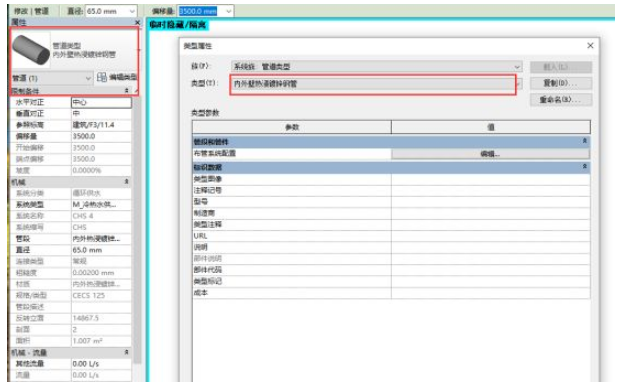Click the 直径 value 65.0 mm in Properties
Image resolution: width=618 pixels, height=387 pixels.
pyautogui.click(x=101, y=250)
